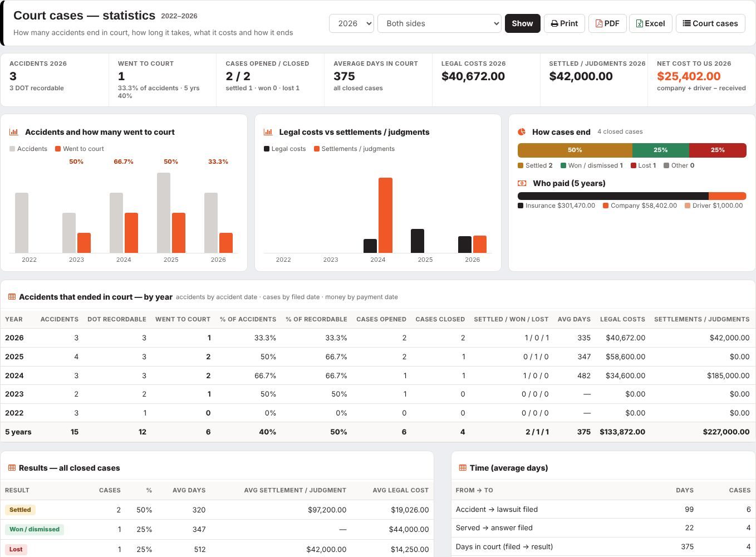This screenshot has height=557, width=756.
Task: Click the Settled result badge
Action: click(20, 510)
